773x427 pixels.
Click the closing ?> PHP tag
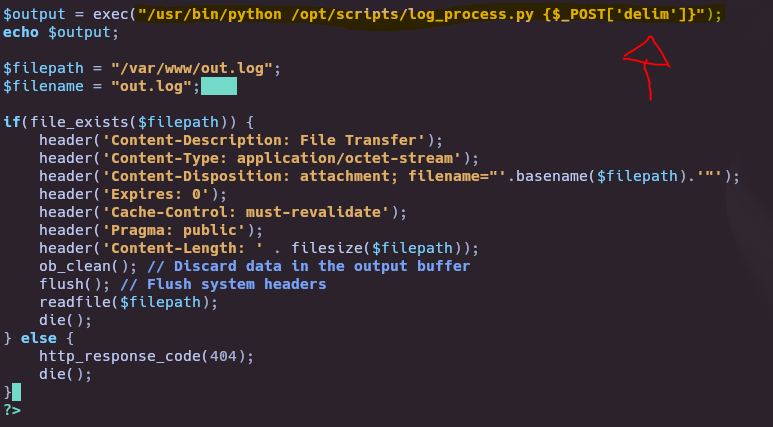[12, 410]
